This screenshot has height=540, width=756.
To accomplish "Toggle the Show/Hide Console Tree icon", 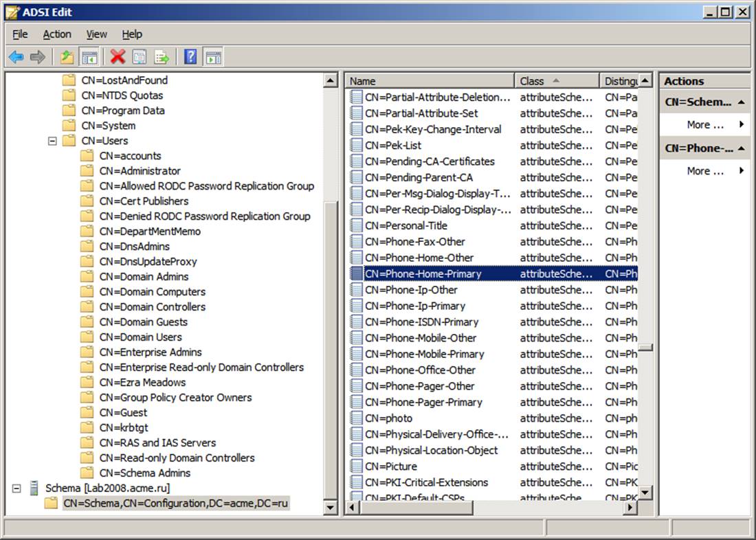I will click(x=89, y=57).
